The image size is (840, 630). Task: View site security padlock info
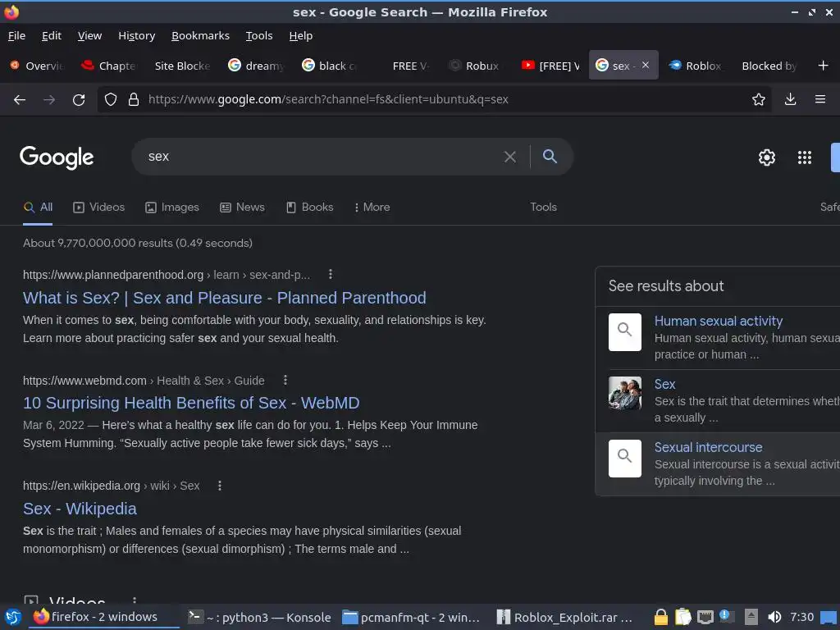(x=134, y=99)
